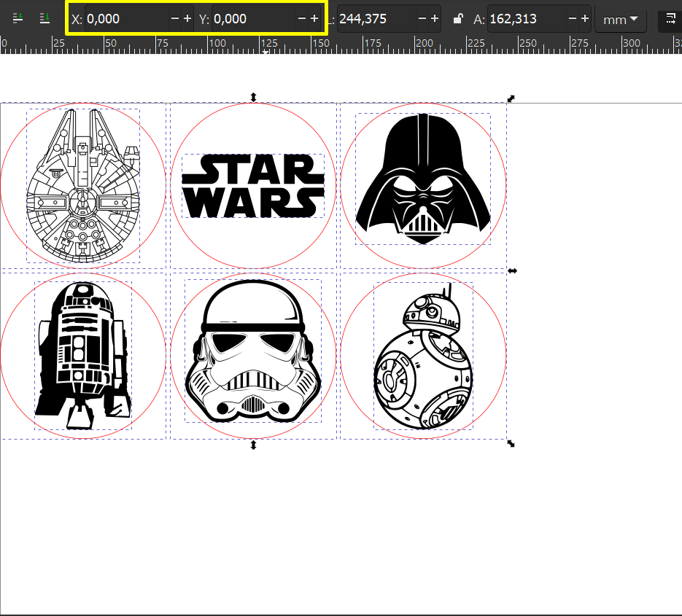Click the Y position input field

coord(254,19)
